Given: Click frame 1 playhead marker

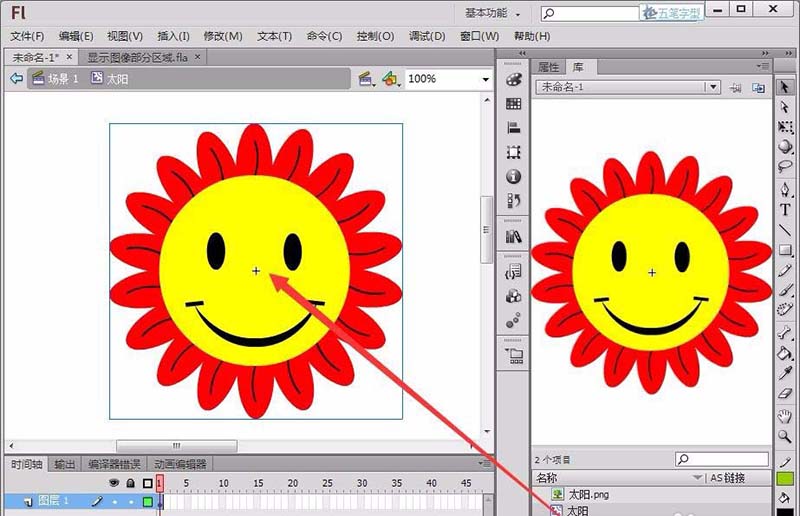Looking at the screenshot, I should coord(160,482).
